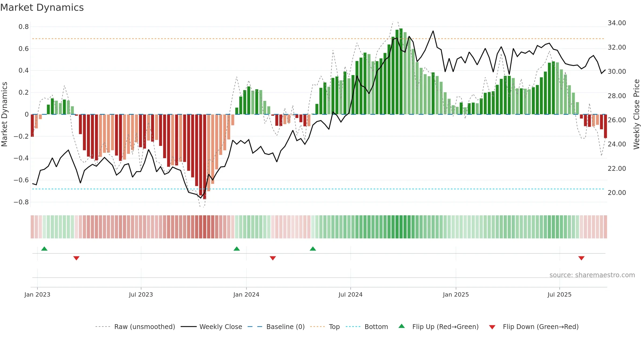Screen dimensions: 644x362
Task: Click the Jan 2023 axis label
Action: [37, 294]
